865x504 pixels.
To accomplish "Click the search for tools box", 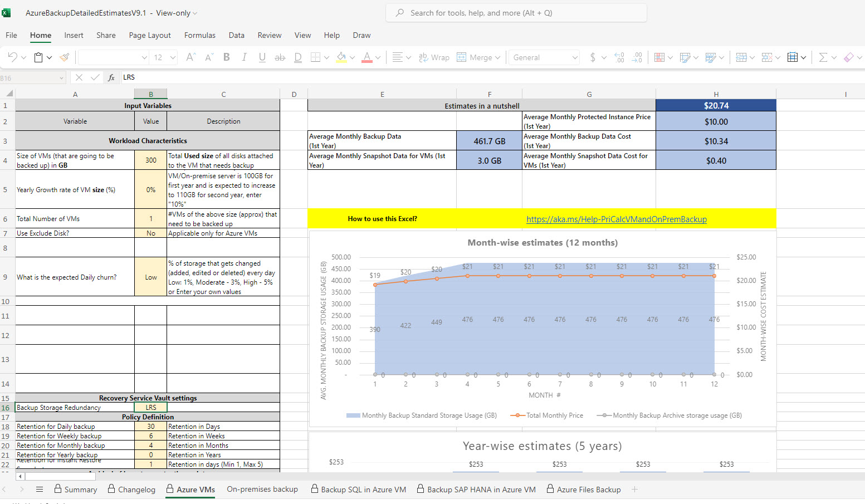I will tap(516, 13).
